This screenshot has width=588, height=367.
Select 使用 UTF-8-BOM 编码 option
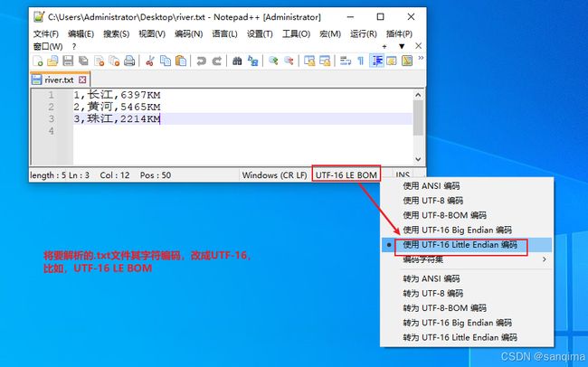pyautogui.click(x=467, y=215)
